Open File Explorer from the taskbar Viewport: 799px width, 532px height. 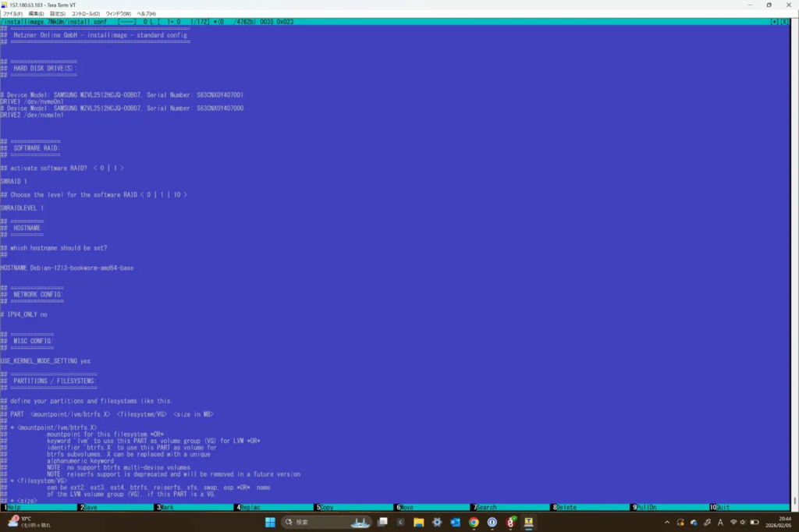[418, 522]
